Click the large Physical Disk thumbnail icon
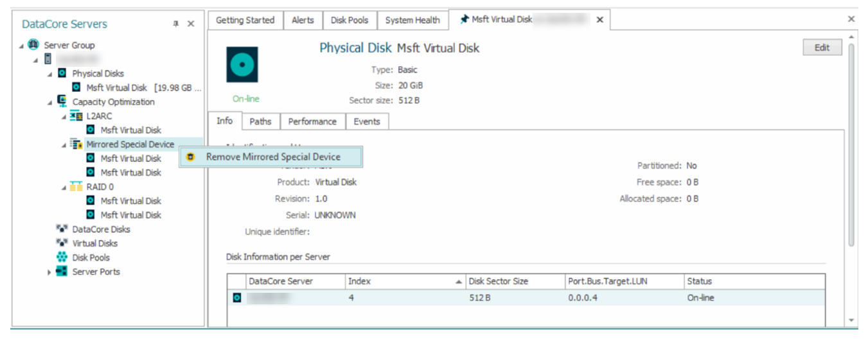 click(242, 65)
